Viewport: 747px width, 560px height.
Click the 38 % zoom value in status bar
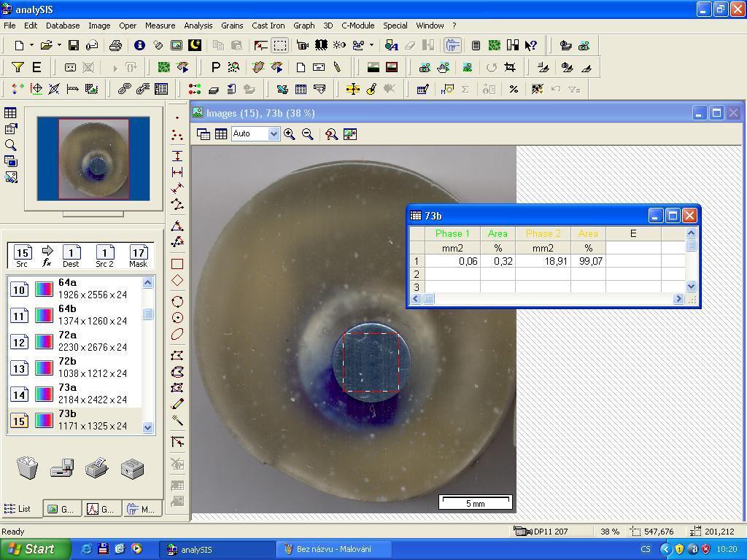pyautogui.click(x=610, y=532)
